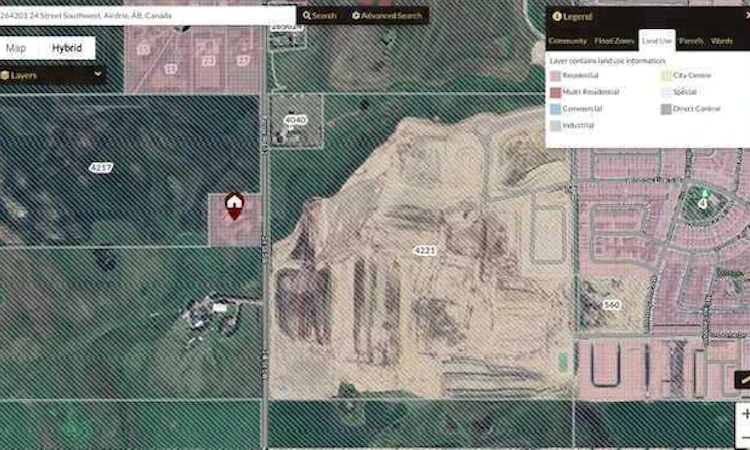Switch to Hybrid base view
This screenshot has width=750, height=450.
67,48
